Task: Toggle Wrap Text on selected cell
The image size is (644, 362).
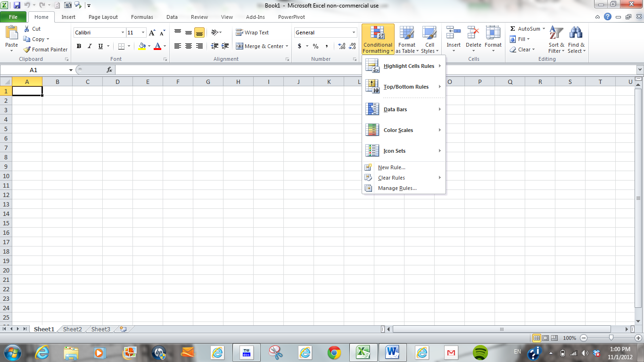Action: coord(252,33)
